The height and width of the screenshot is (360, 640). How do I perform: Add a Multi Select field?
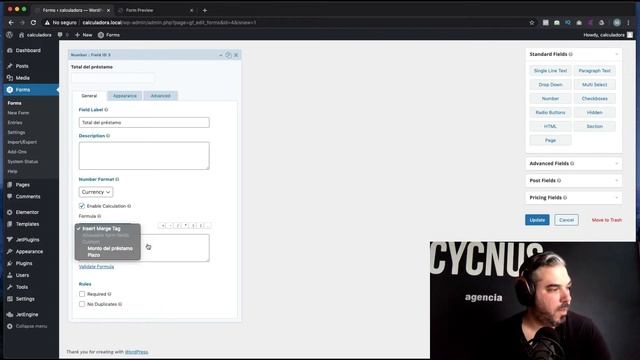595,84
